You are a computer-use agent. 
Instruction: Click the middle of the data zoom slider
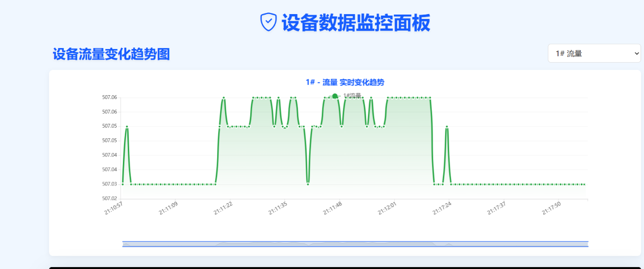[355, 244]
